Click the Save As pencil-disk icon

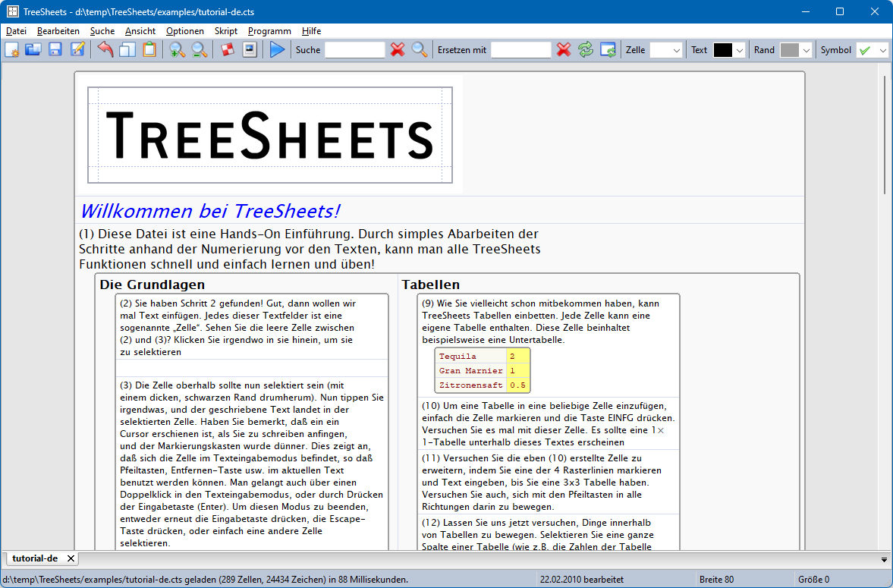tap(77, 50)
